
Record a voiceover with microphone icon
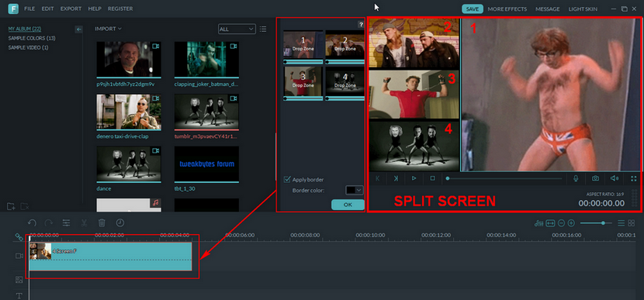pos(576,178)
